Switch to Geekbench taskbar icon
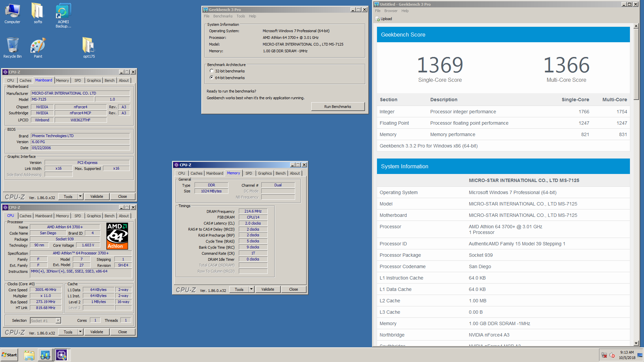The height and width of the screenshot is (362, 644). click(45, 355)
